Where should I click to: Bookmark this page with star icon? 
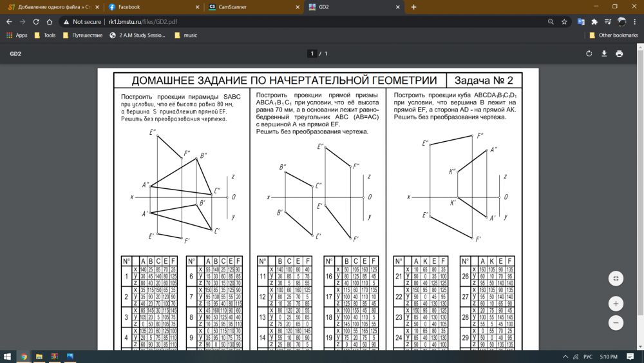click(x=564, y=22)
